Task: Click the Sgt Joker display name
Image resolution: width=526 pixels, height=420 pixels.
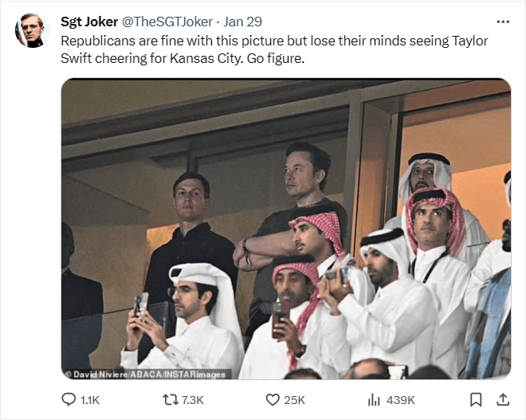Action: (88, 22)
